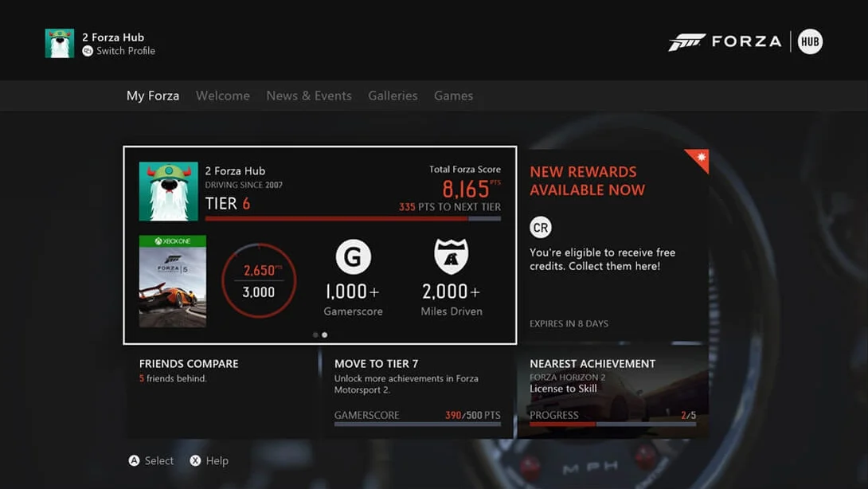Screen dimensions: 868x489
Task: Open the Friends Compare tile
Action: 221,392
